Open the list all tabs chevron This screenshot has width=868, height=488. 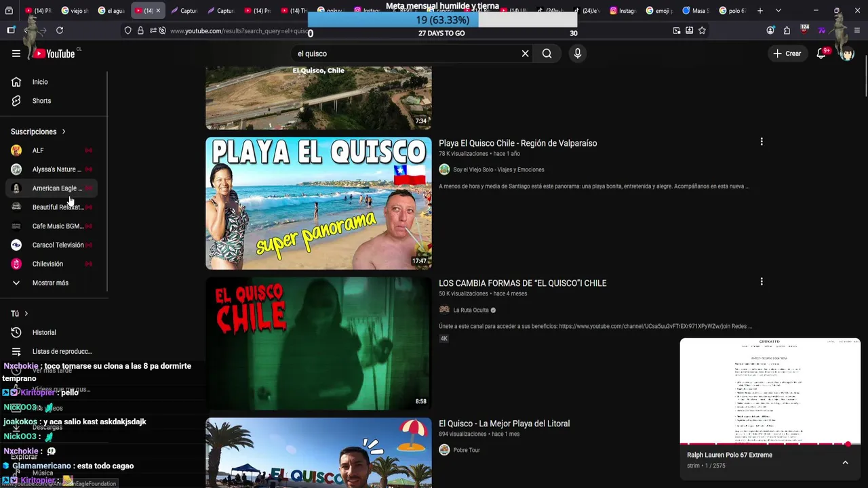(x=778, y=11)
